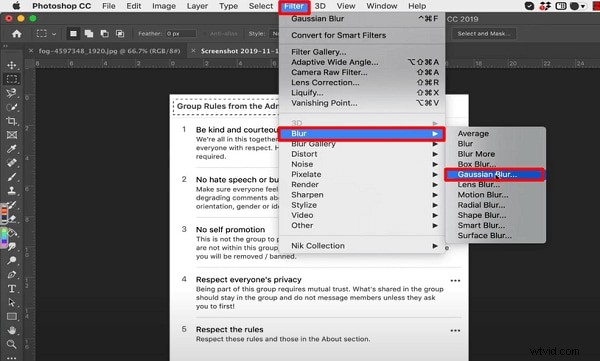The height and width of the screenshot is (361, 600).
Task: Select the Quick Selection tool
Action: [x=11, y=107]
